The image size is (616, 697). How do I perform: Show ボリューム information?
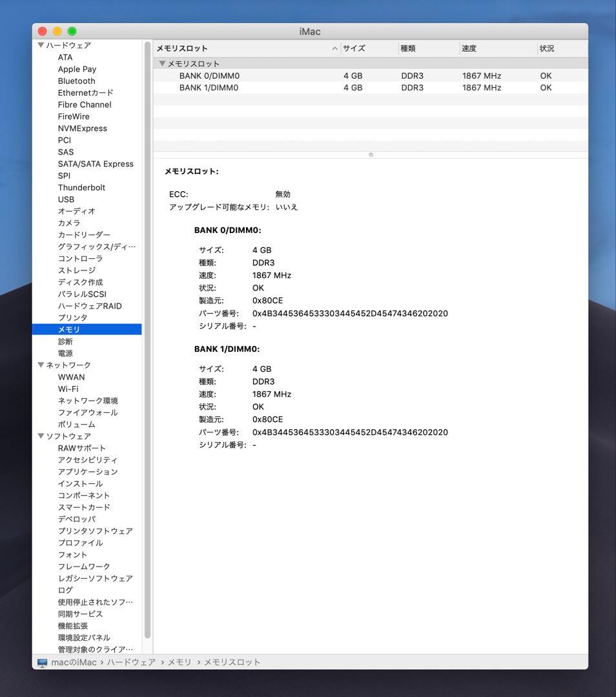pos(76,424)
